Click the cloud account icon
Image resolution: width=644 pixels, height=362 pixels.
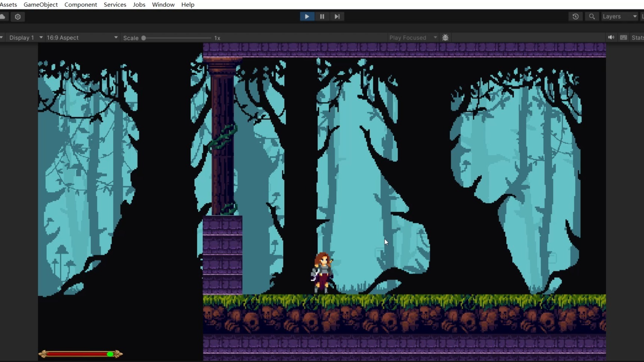pyautogui.click(x=3, y=16)
